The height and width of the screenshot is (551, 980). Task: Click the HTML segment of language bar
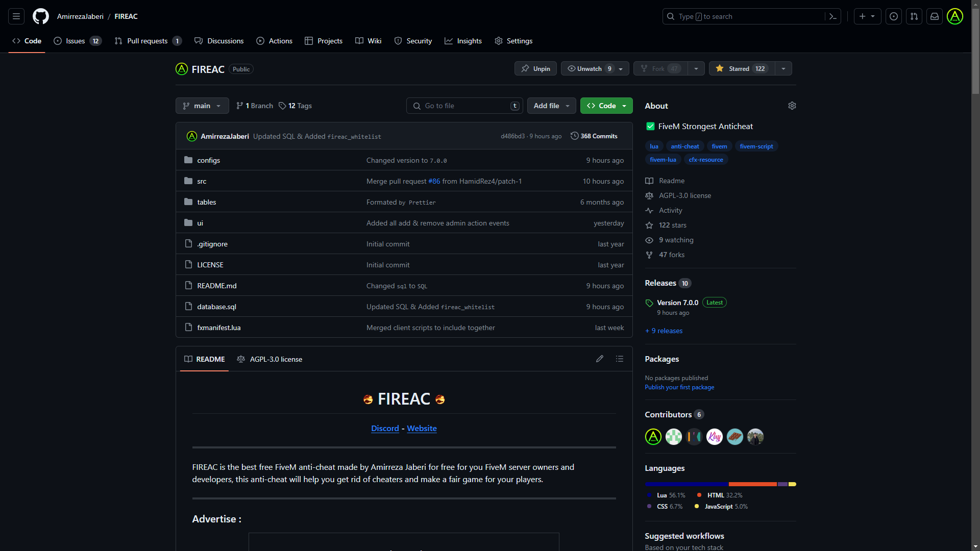(x=753, y=484)
